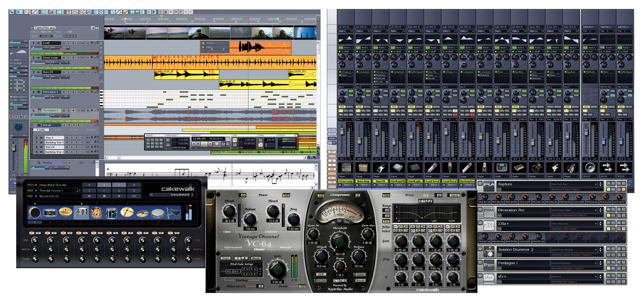Click the drum machine icon on Drum Loop strip

click(x=346, y=168)
